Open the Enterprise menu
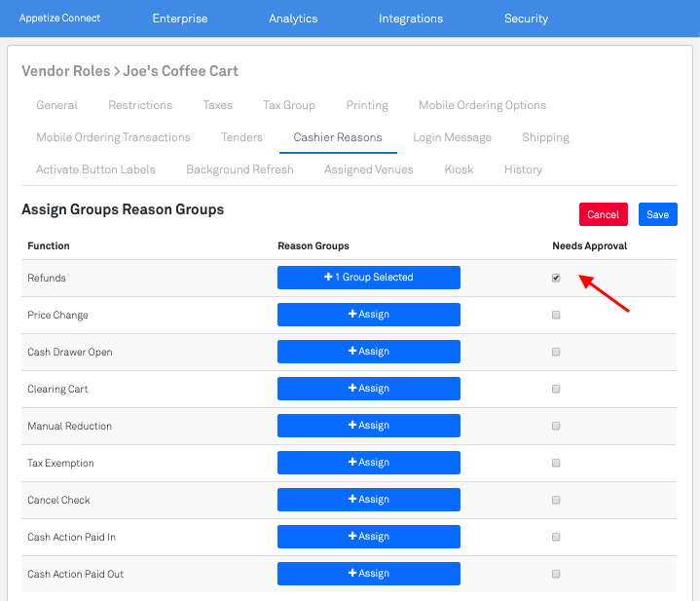The width and height of the screenshot is (700, 601). point(180,19)
